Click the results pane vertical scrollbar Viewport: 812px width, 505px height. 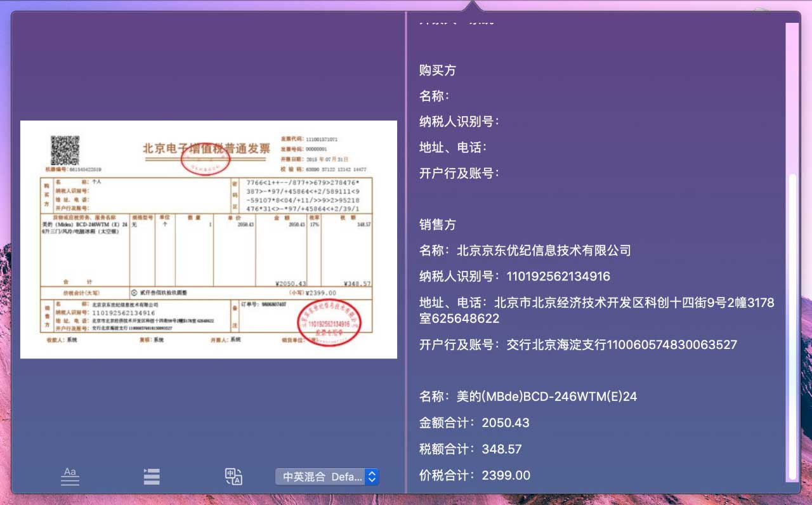point(791,327)
